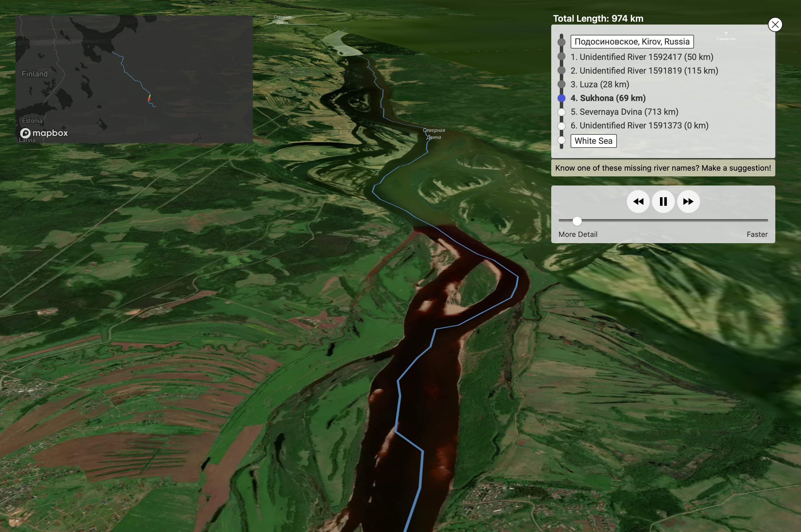Viewport: 801px width, 532px height.
Task: Click the Faster slider label
Action: (x=757, y=234)
